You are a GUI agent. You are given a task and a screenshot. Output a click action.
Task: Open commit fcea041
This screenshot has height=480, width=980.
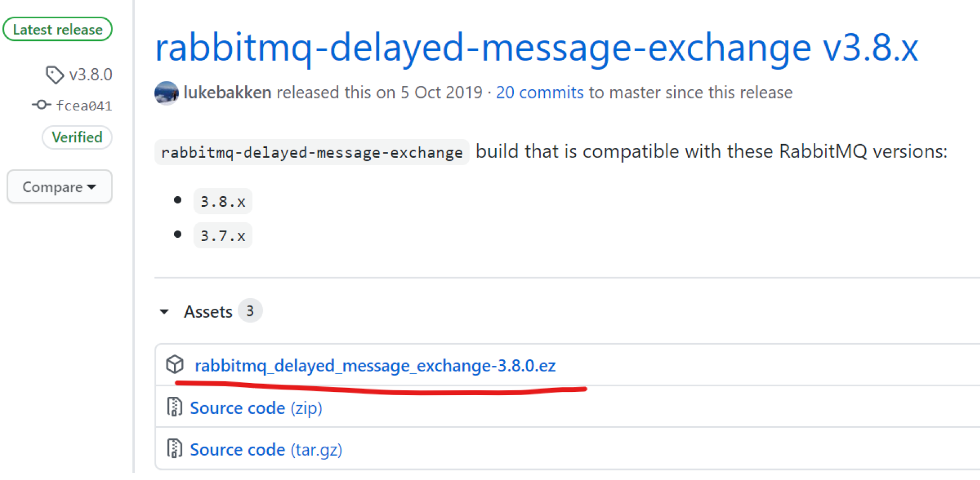[x=84, y=105]
